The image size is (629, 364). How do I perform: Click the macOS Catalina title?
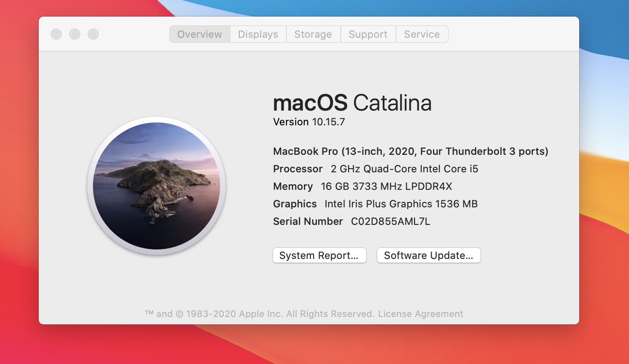click(x=352, y=103)
